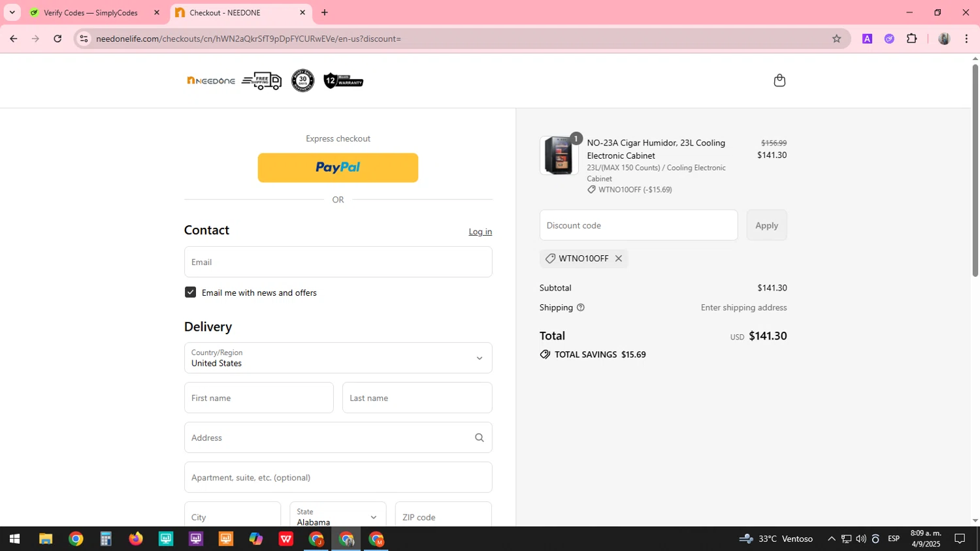
Task: Click the Log in link
Action: click(480, 232)
